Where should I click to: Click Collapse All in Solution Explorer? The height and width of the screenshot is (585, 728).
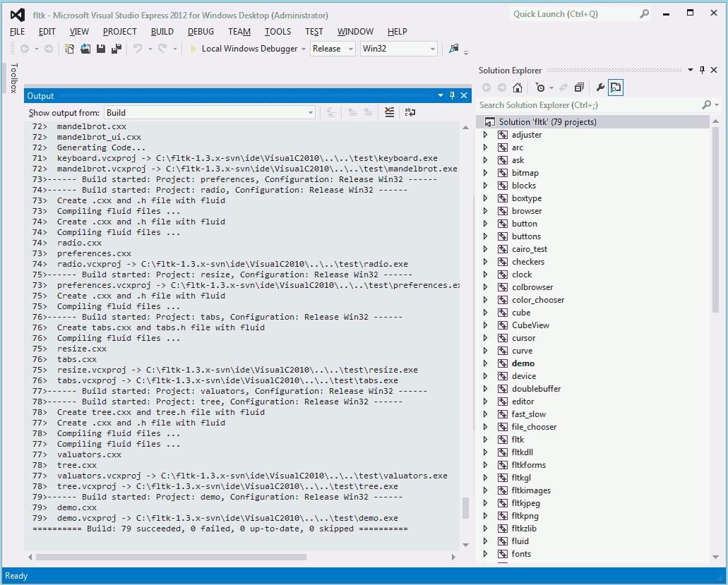(579, 88)
